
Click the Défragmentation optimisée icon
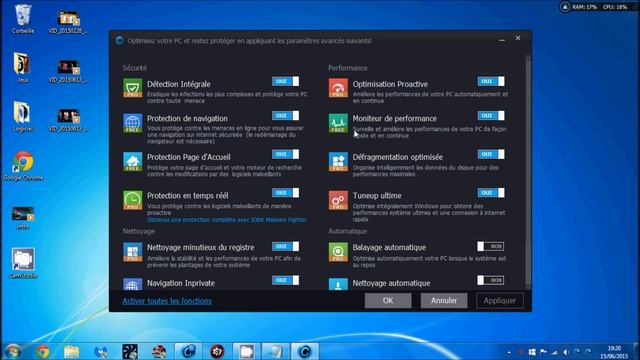point(338,161)
